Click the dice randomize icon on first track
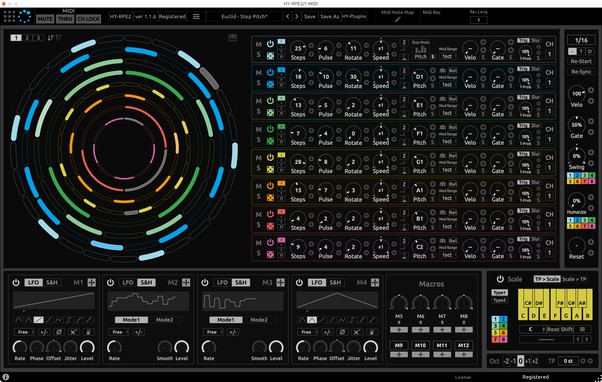602x382 pixels. [x=270, y=55]
